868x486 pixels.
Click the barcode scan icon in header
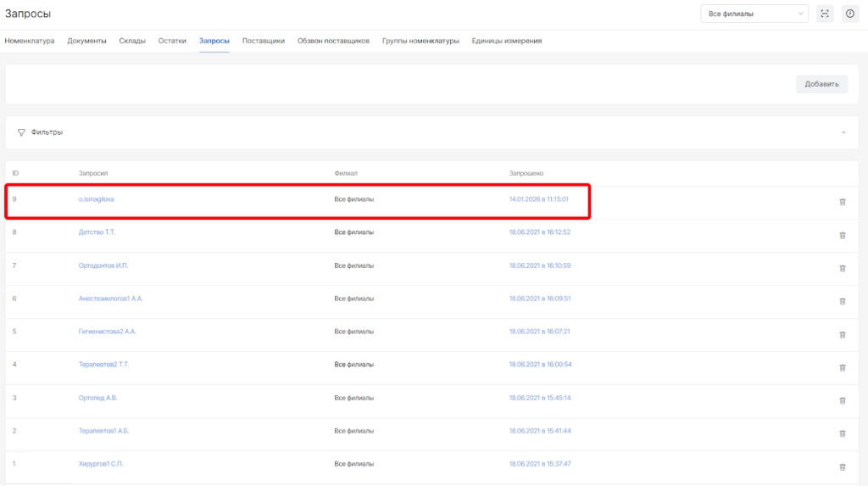[x=825, y=14]
